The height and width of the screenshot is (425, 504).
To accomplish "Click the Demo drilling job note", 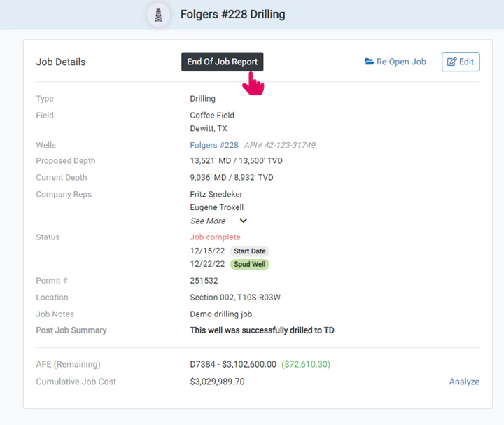I will (x=220, y=314).
